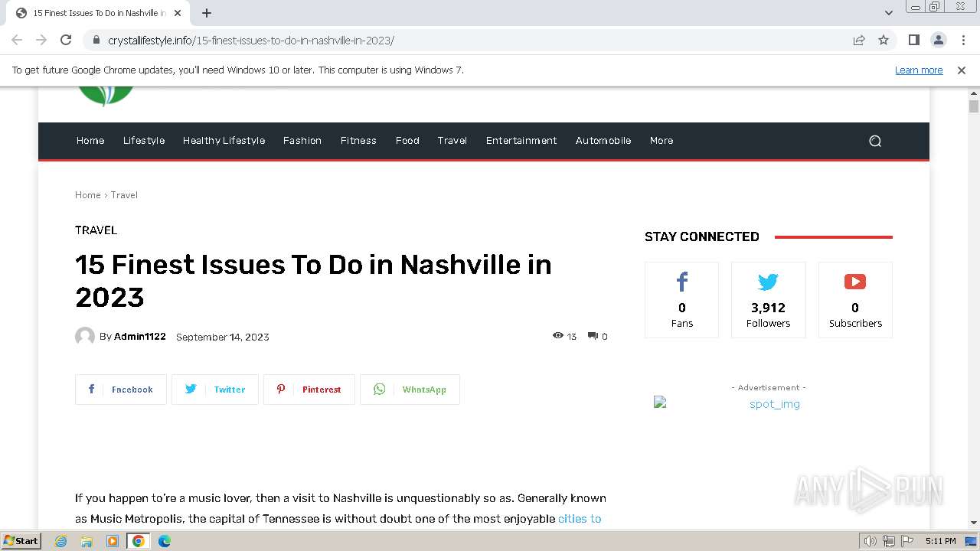Click the YouTube subscribers icon
Screen dimensions: 980x551
click(x=855, y=282)
